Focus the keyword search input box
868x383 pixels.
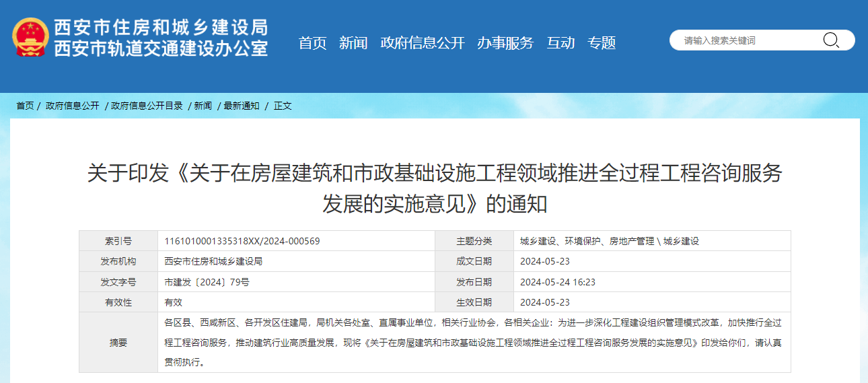[x=747, y=40]
